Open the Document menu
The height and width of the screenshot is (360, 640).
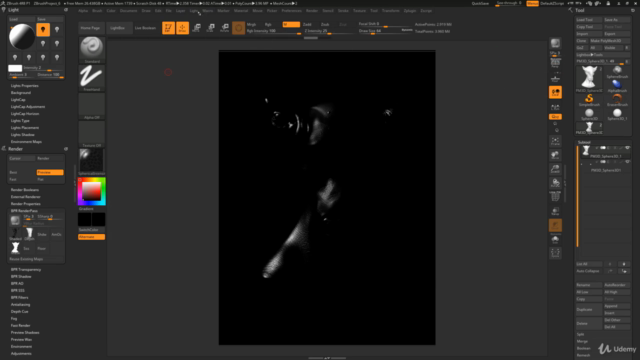(x=129, y=11)
